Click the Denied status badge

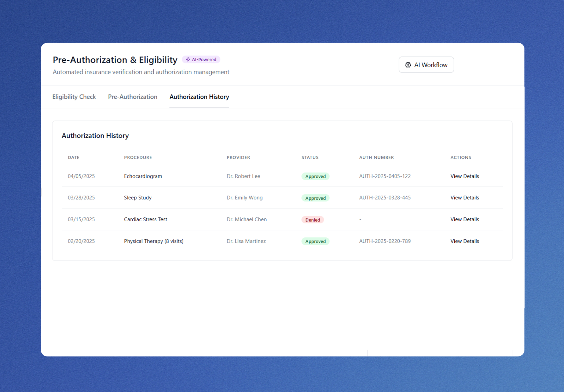312,220
